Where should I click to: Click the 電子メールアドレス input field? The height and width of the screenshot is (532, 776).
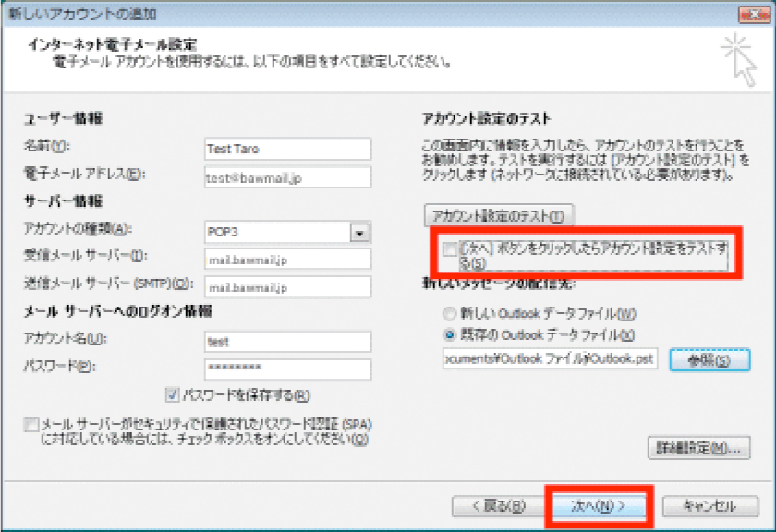(287, 176)
